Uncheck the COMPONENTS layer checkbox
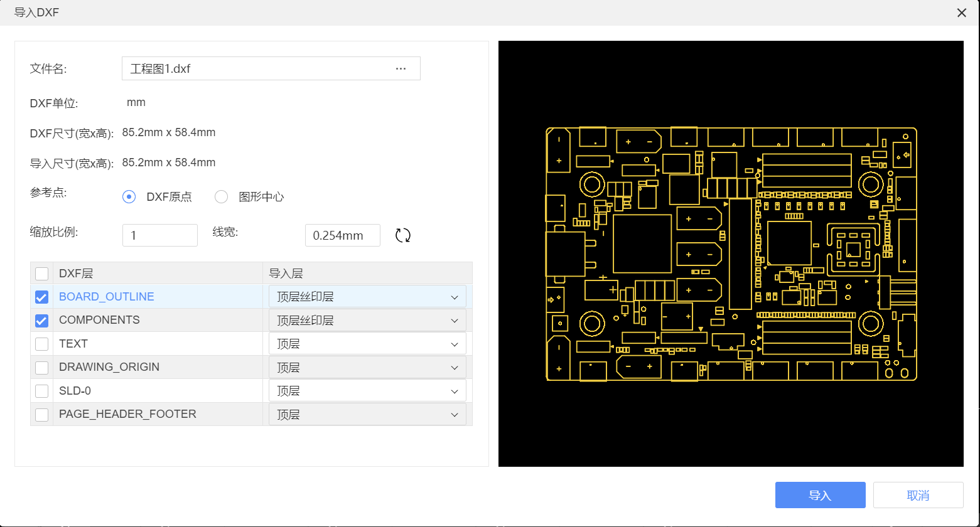This screenshot has width=980, height=527. point(42,321)
